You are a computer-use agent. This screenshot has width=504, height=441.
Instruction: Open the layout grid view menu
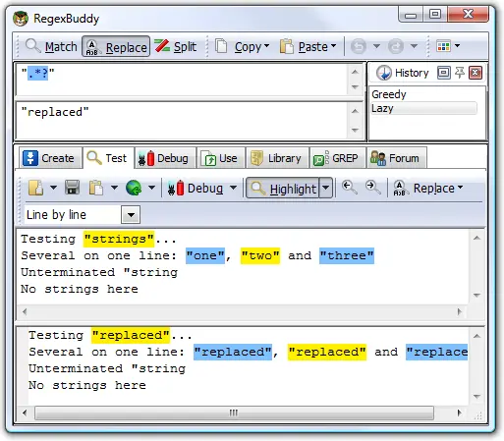[448, 46]
